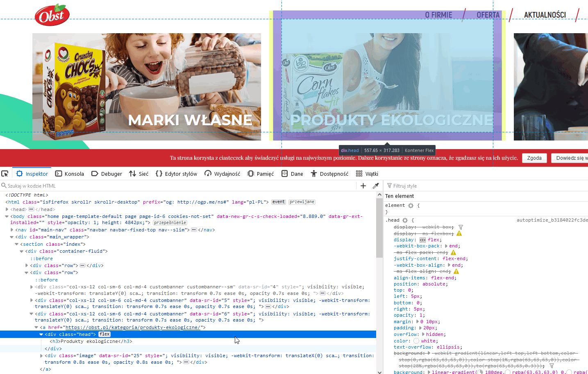The image size is (588, 374).
Task: Click the przepełnienie badge on body element
Action: pos(170,223)
